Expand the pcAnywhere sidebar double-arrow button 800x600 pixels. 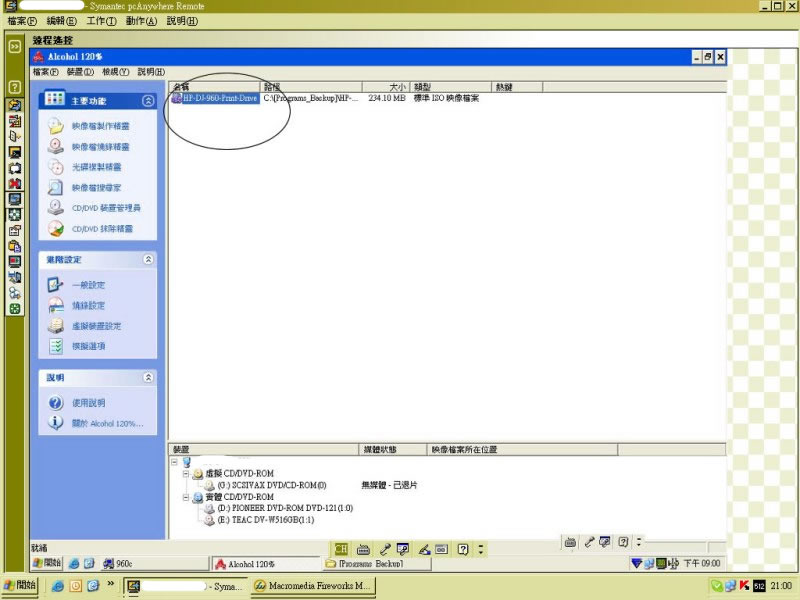pyautogui.click(x=15, y=46)
